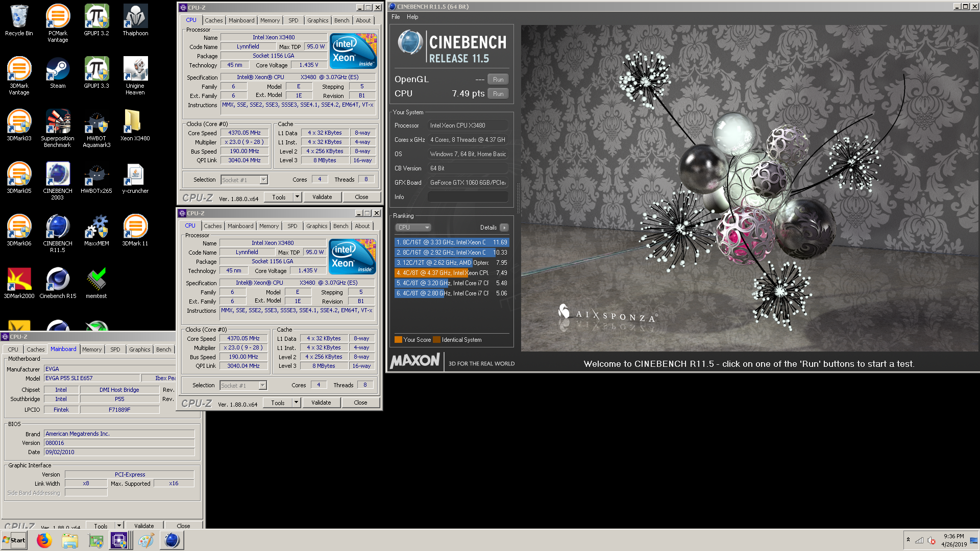Open Tools dropdown arrow in bottom CPU-Z
Viewport: 980px width, 551px height.
point(119,525)
